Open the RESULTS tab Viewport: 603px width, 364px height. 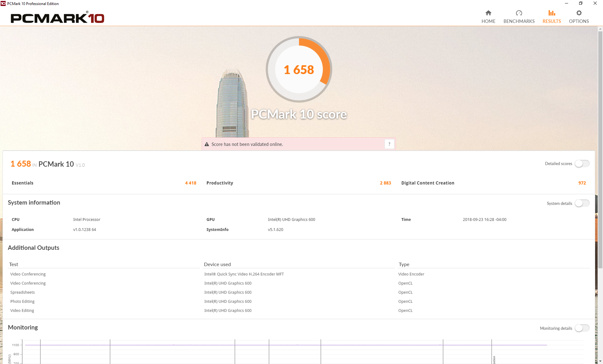click(x=551, y=17)
